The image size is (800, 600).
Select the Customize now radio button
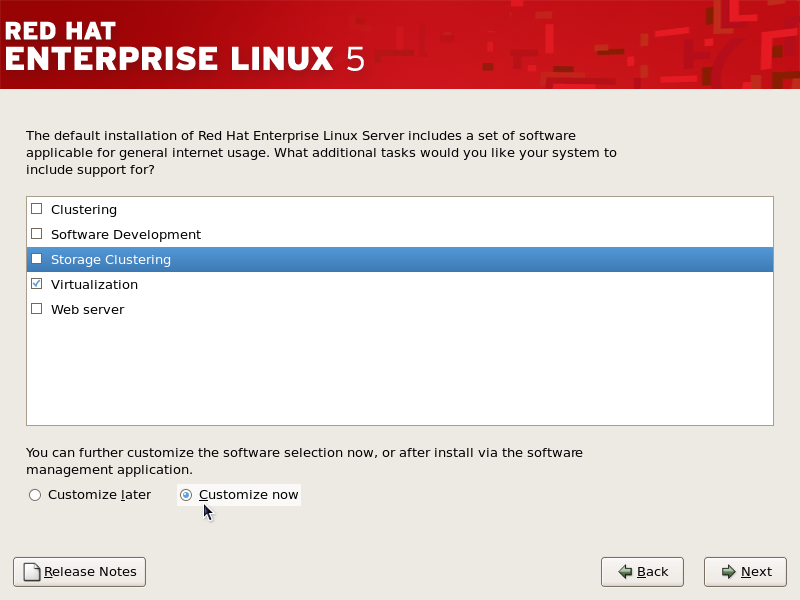tap(186, 495)
